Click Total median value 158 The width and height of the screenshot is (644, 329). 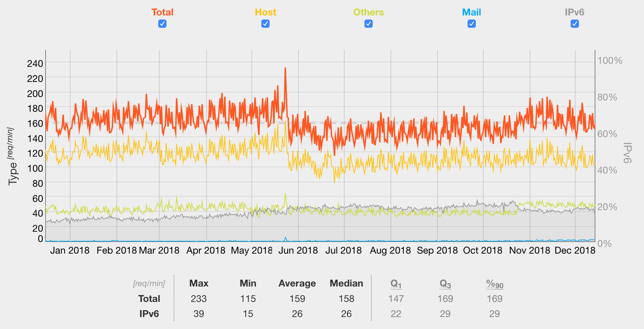click(346, 299)
